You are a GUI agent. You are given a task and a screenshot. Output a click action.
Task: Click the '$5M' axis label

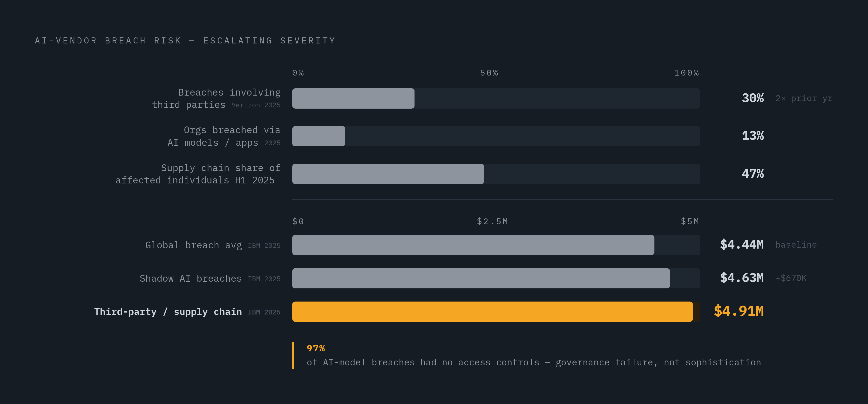click(690, 222)
